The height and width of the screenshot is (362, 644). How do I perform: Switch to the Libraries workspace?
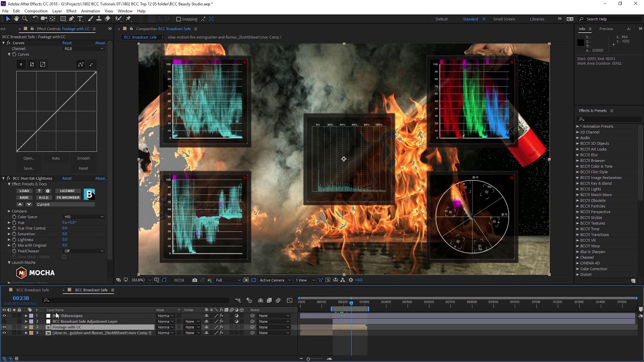(x=537, y=19)
